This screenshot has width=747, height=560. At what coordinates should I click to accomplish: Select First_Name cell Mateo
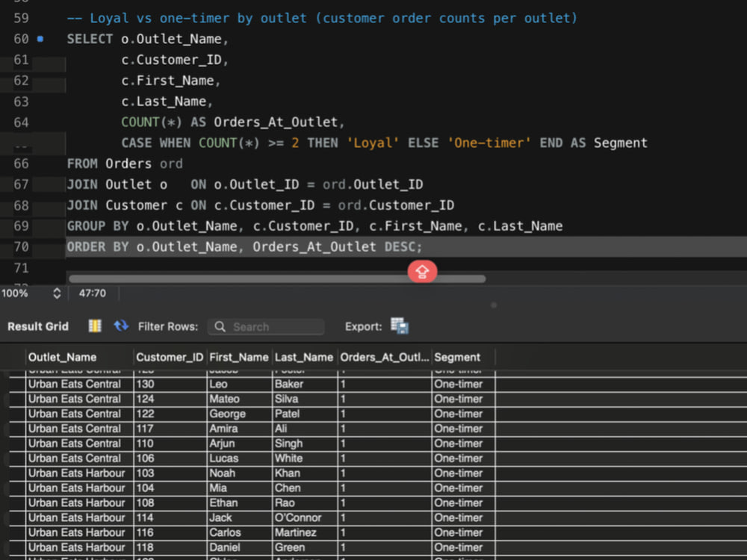(x=240, y=399)
